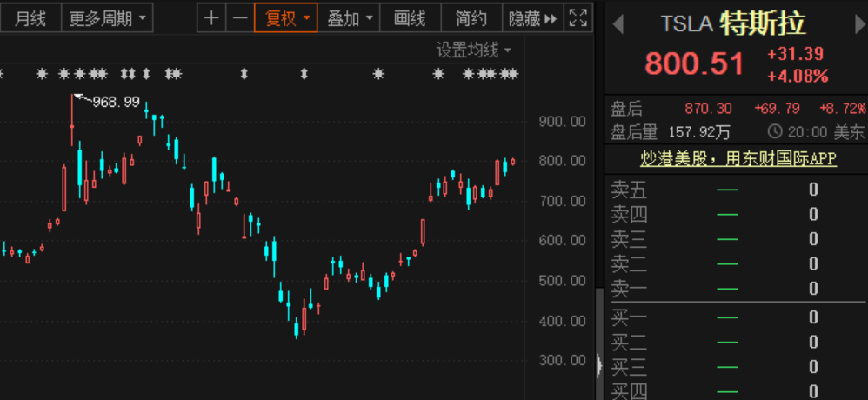Image resolution: width=868 pixels, height=400 pixels.
Task: Click the plus zoom-in chart button
Action: tap(210, 17)
